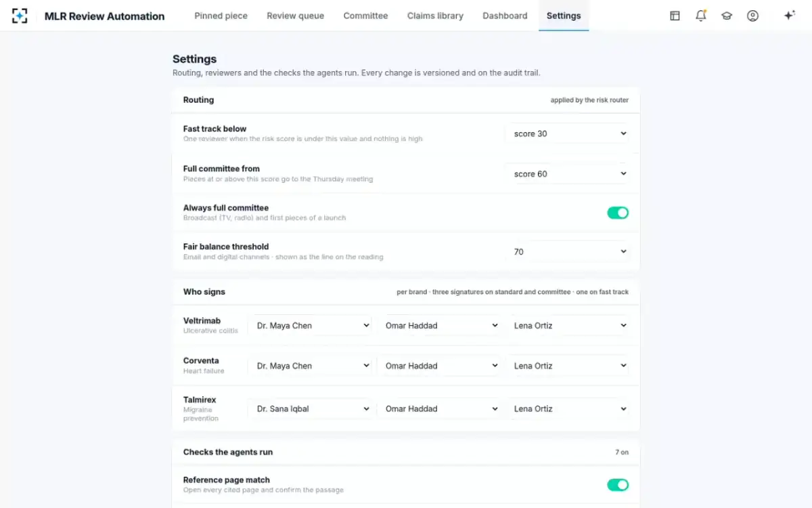Click the '7 on' checks count
The image size is (812, 508).
point(622,452)
